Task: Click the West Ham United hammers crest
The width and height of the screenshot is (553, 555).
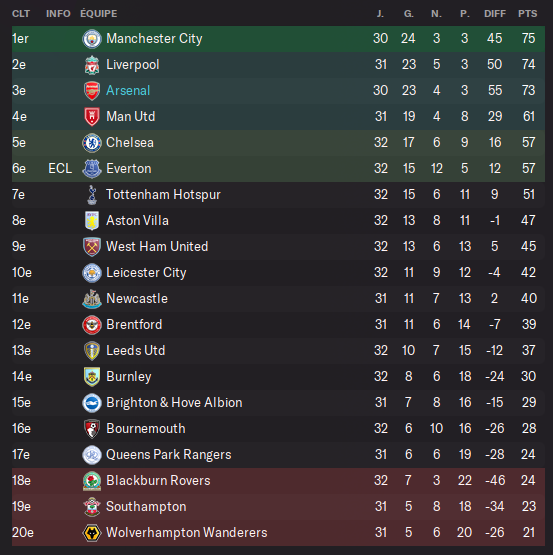Action: [x=92, y=247]
